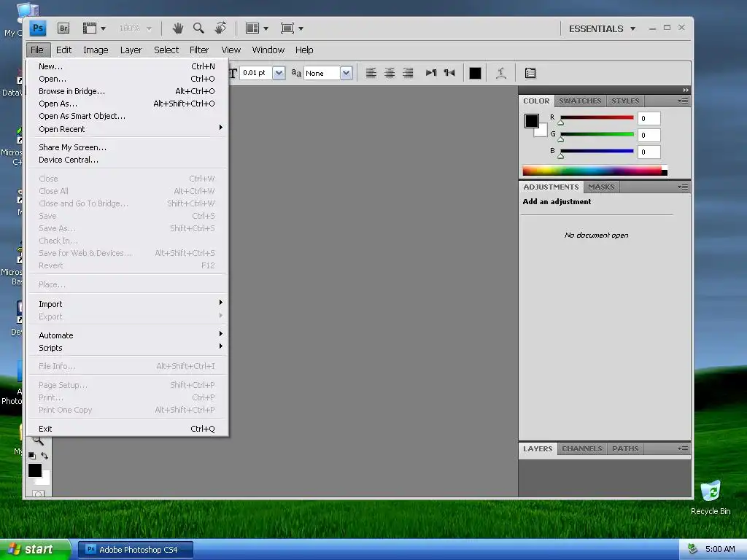The width and height of the screenshot is (747, 560).
Task: Expand the Automate submenu
Action: [x=127, y=335]
